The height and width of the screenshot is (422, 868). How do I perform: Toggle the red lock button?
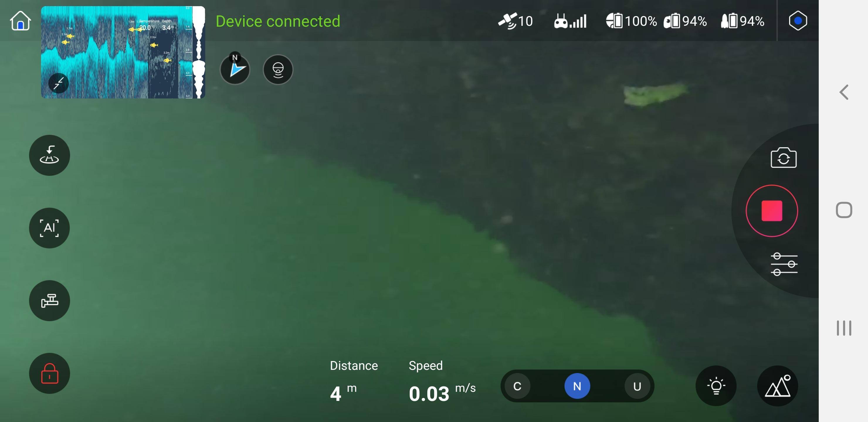tap(49, 373)
